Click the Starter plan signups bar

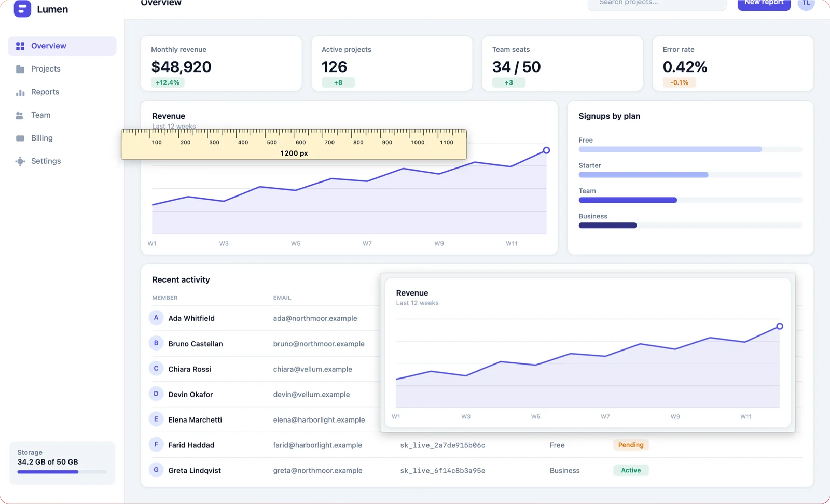tap(690, 175)
